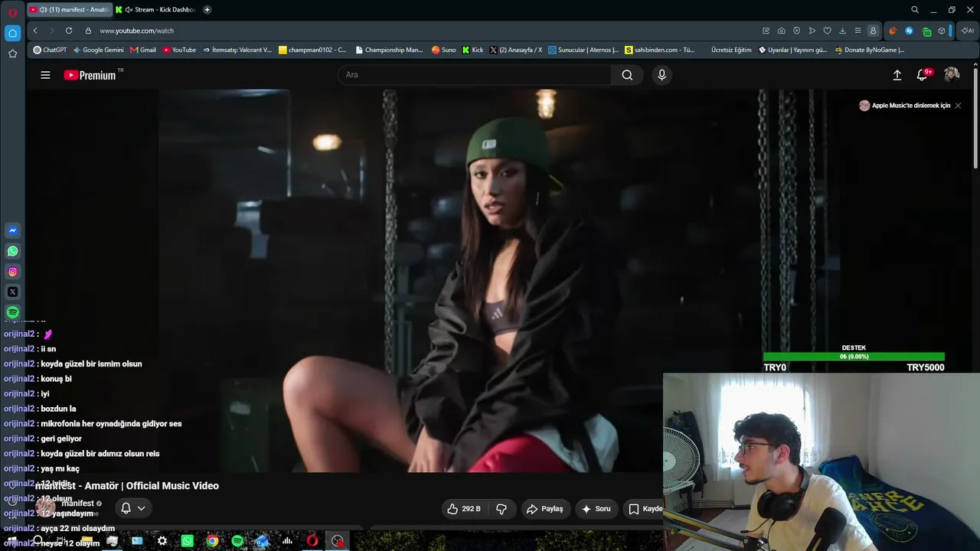Open the Championship Man... bookmark
Viewport: 980px width, 551px height.
point(389,50)
